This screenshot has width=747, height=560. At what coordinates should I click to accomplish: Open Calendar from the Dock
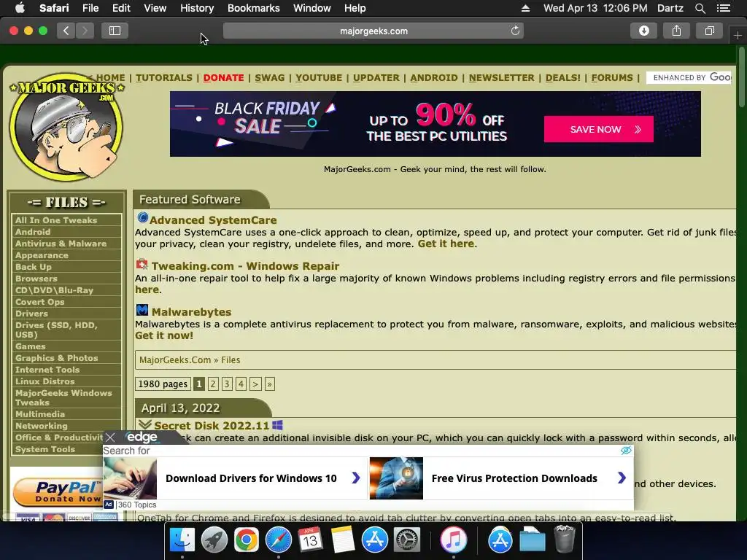(x=310, y=540)
